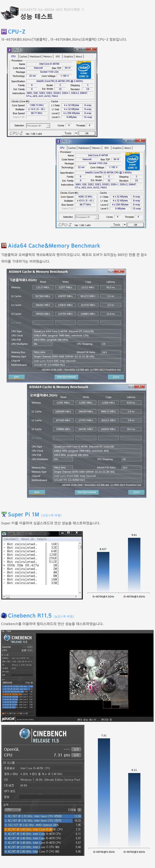Click the Intel Core i5 logo in the 1396.73 MHz CPU-Z window
Viewport: 155px width, 868px height.
click(83, 70)
